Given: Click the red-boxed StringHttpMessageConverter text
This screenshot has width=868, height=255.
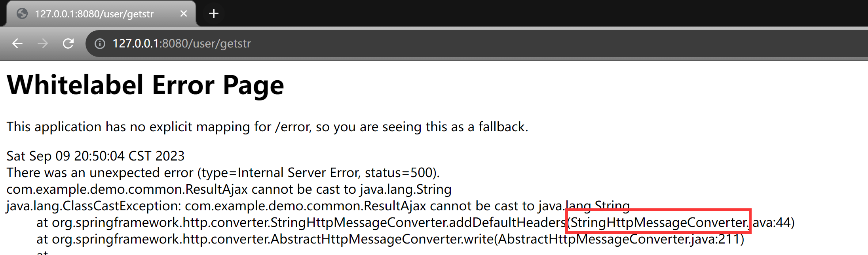Looking at the screenshot, I should (x=658, y=223).
